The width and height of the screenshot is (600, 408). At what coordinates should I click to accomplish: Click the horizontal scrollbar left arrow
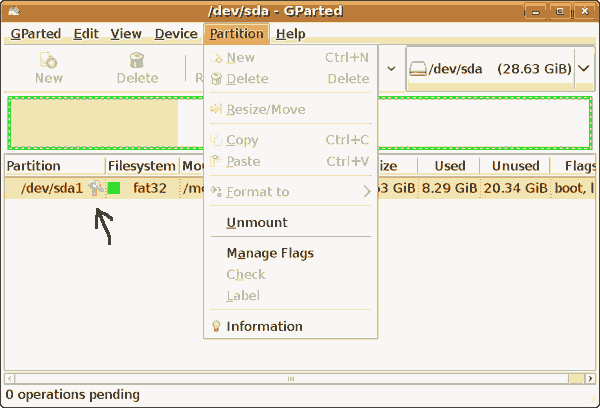coord(10,379)
